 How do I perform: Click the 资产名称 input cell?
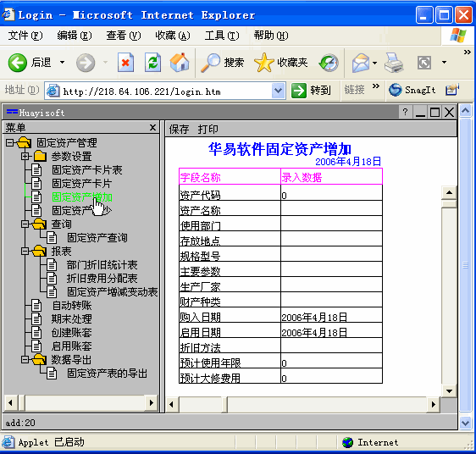pos(331,208)
